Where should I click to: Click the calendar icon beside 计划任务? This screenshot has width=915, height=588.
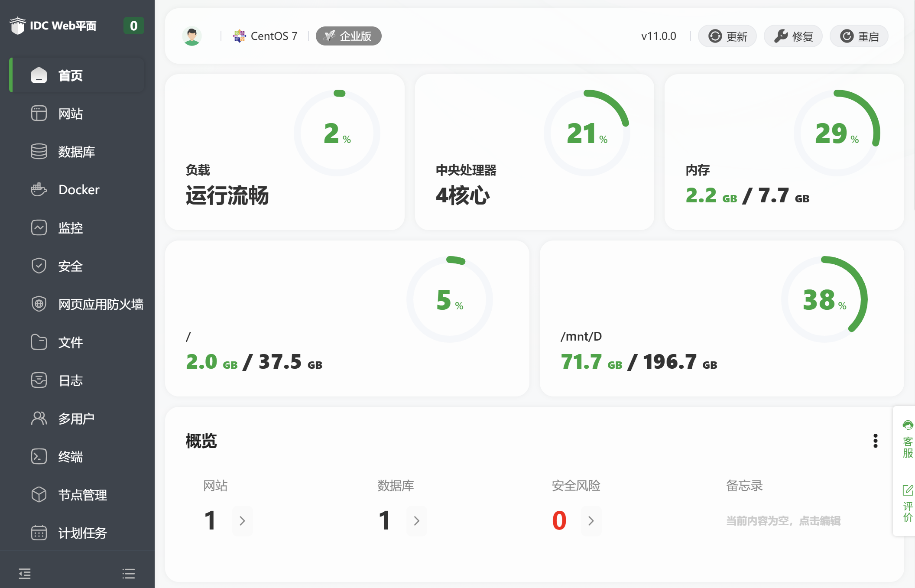point(39,533)
